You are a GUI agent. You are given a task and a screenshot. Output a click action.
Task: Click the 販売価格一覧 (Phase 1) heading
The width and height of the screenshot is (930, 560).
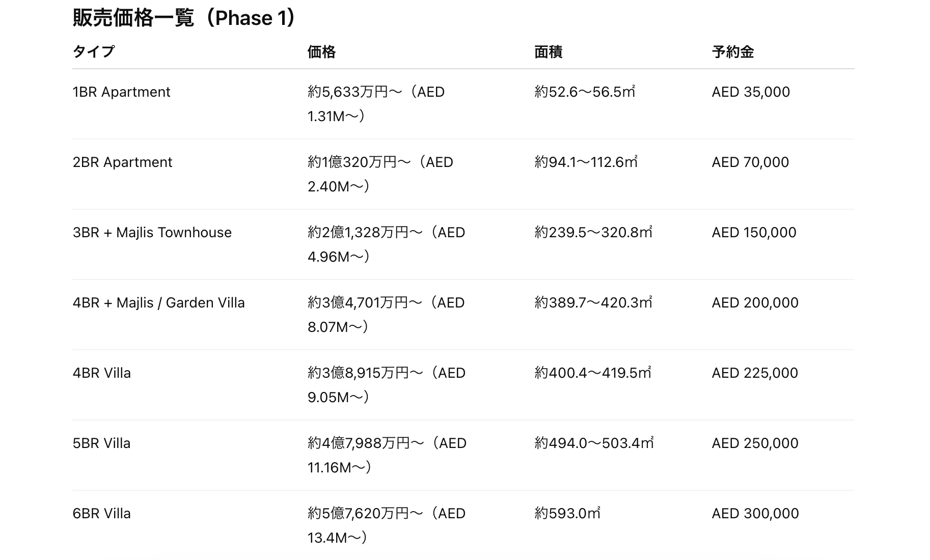point(183,18)
